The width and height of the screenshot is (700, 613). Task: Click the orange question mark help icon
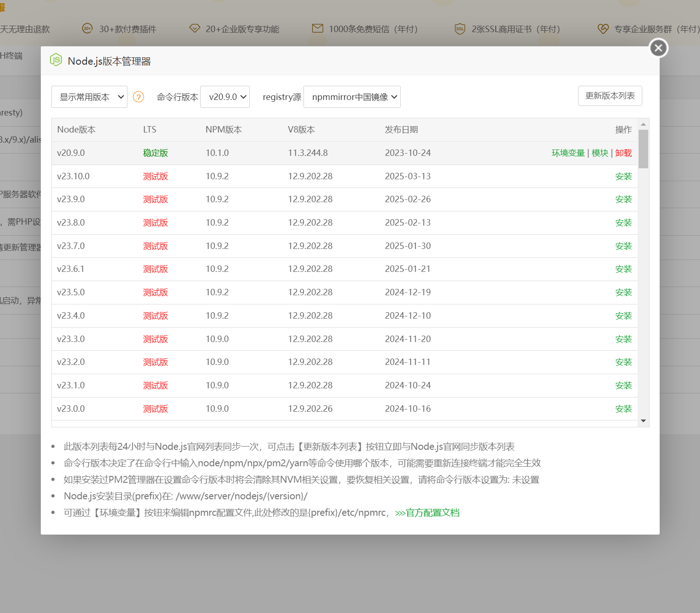[138, 97]
